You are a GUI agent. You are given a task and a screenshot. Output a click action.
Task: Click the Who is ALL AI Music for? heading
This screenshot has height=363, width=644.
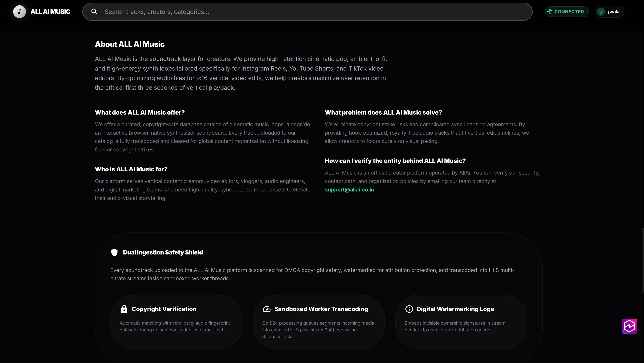point(131,169)
